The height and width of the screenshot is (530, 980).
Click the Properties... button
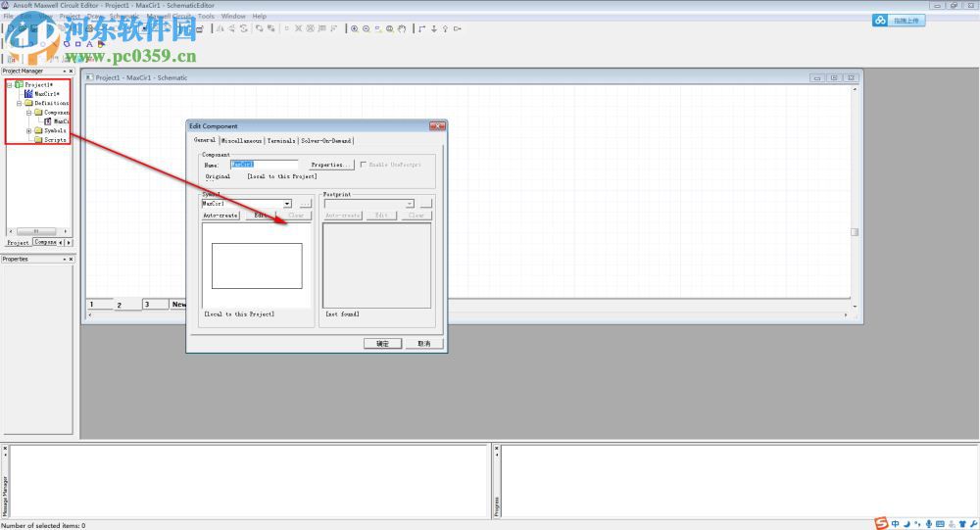(x=331, y=165)
